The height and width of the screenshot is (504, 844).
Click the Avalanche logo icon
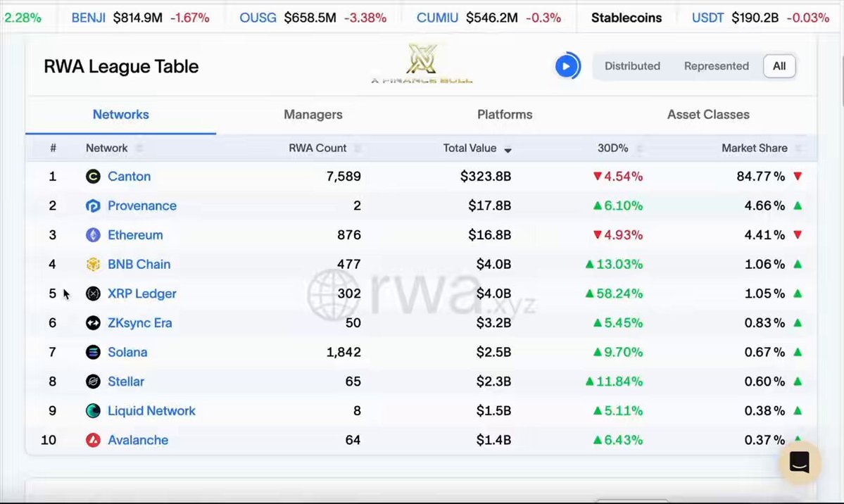tap(93, 440)
